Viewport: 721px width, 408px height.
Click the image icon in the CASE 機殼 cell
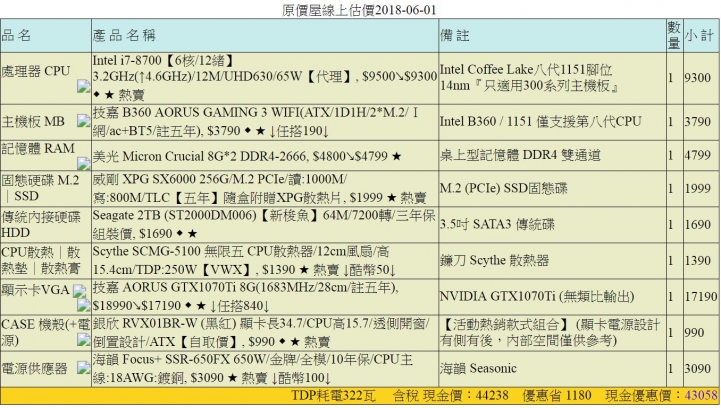(83, 340)
